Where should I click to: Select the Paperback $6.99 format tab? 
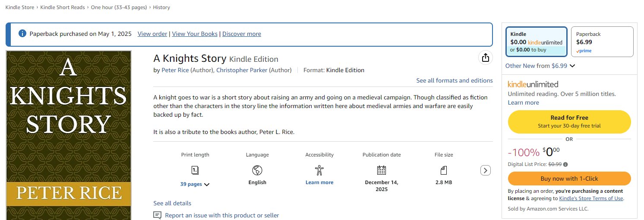[x=602, y=42]
